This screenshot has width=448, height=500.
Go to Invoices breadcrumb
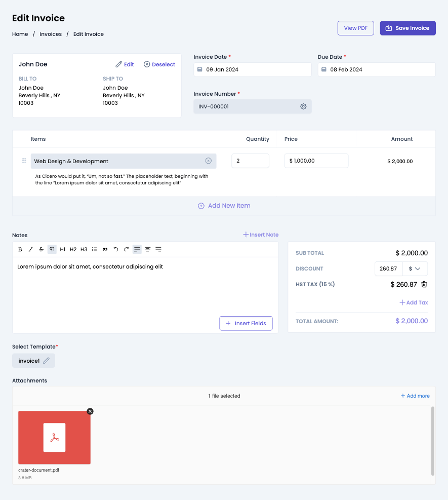pyautogui.click(x=51, y=34)
